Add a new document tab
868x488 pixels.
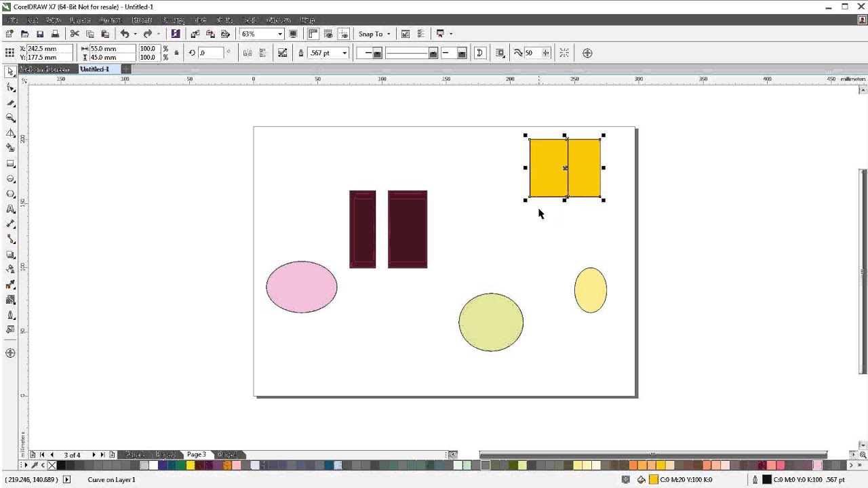(126, 69)
